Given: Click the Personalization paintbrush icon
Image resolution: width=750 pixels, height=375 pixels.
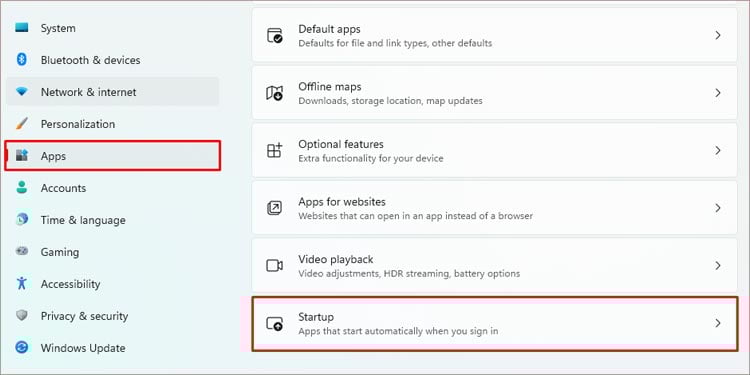Looking at the screenshot, I should coord(22,124).
